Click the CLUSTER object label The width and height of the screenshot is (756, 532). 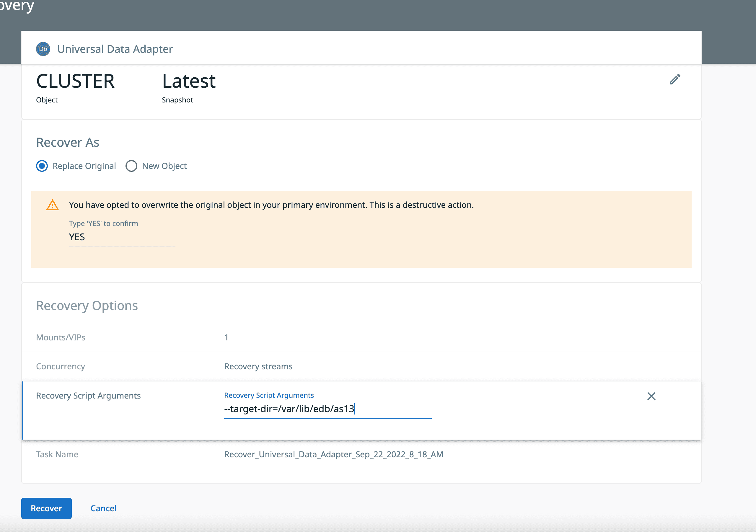pyautogui.click(x=75, y=81)
